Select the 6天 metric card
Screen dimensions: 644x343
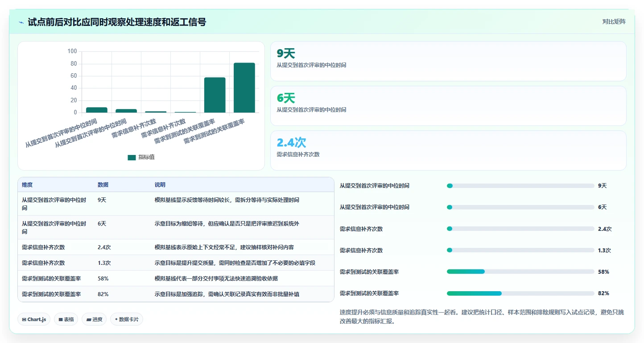(x=448, y=106)
